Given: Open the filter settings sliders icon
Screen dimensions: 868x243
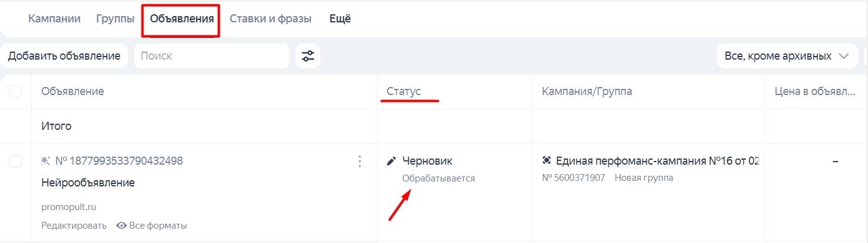Looking at the screenshot, I should [308, 56].
